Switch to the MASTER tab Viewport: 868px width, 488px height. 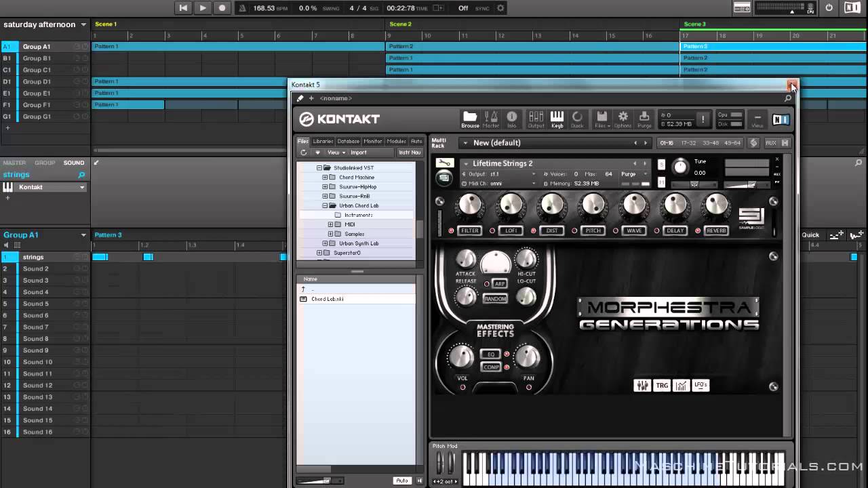tap(14, 163)
